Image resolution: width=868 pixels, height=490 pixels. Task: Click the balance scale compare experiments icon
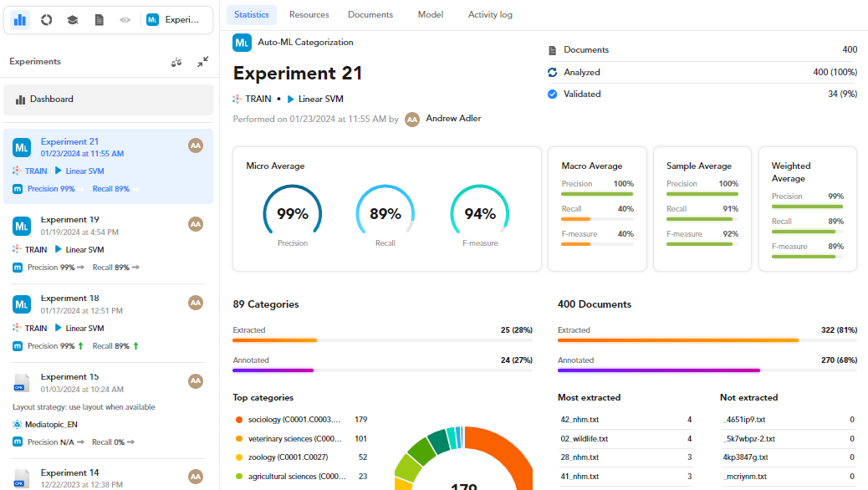click(176, 62)
